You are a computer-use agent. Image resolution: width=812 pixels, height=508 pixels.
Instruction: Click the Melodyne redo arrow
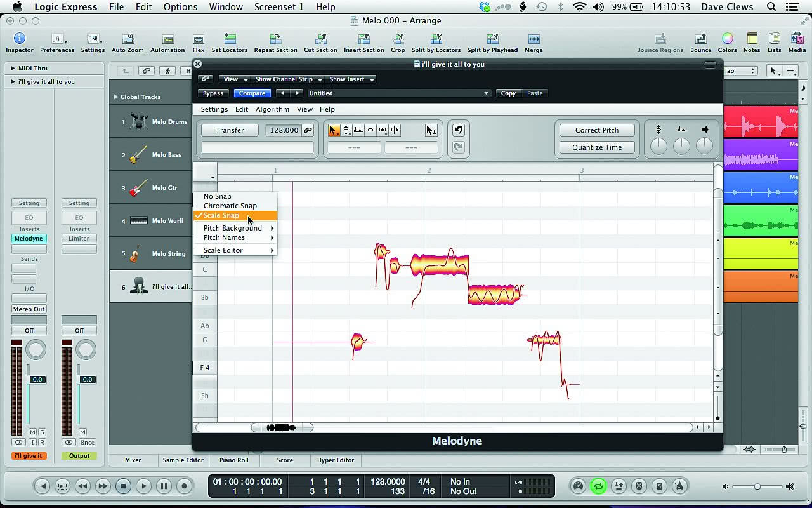pos(458,147)
